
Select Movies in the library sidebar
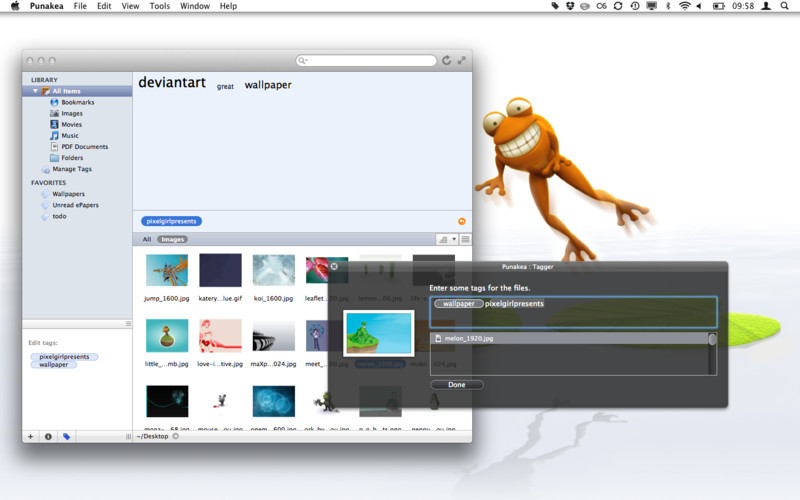click(70, 124)
